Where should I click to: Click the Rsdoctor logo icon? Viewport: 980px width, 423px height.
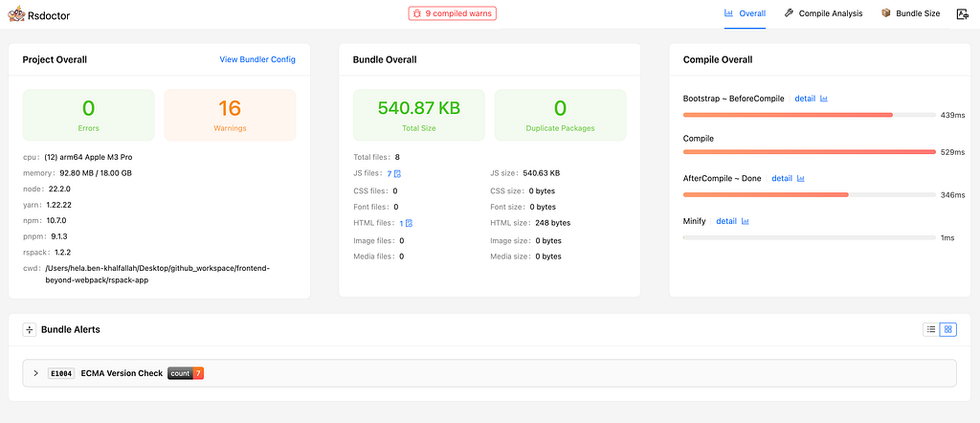coord(16,13)
